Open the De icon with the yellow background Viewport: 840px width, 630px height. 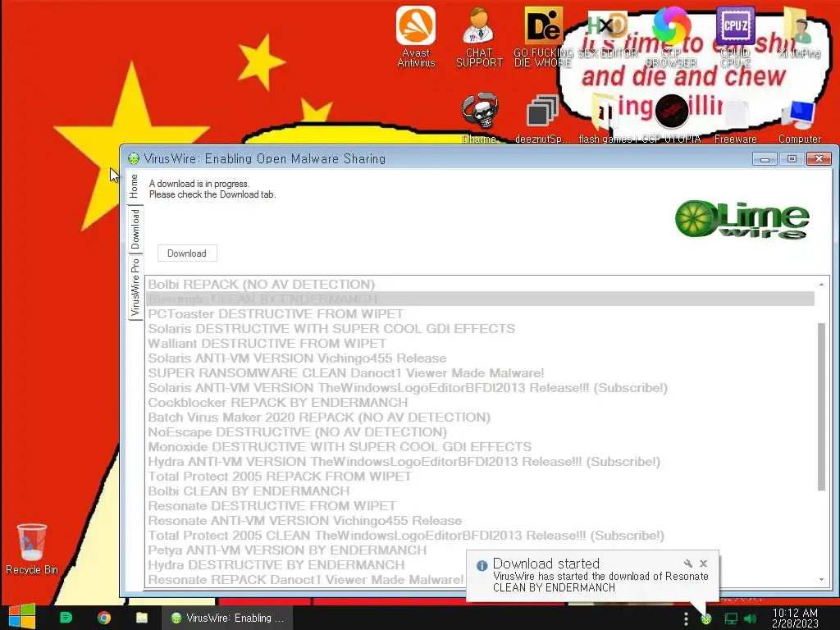(543, 35)
